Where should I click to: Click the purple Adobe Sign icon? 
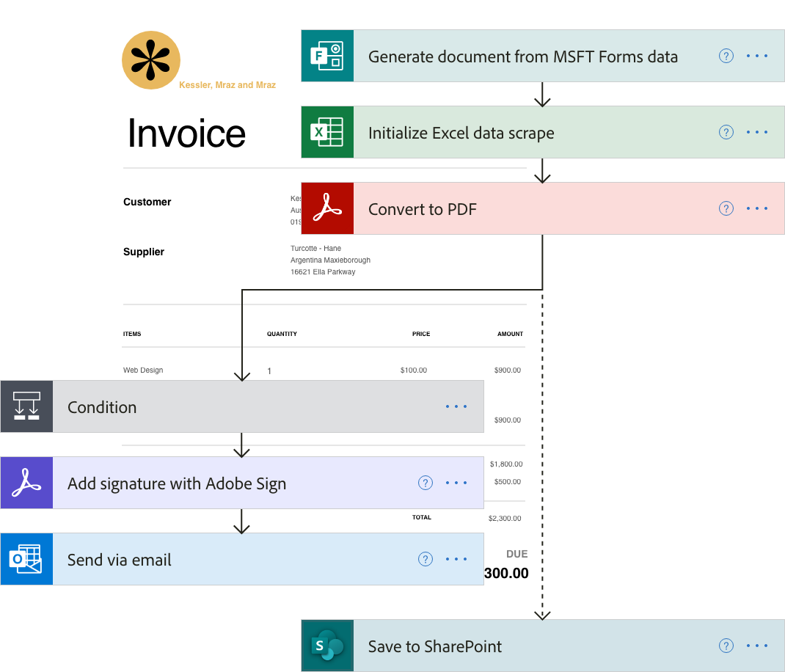pos(26,483)
